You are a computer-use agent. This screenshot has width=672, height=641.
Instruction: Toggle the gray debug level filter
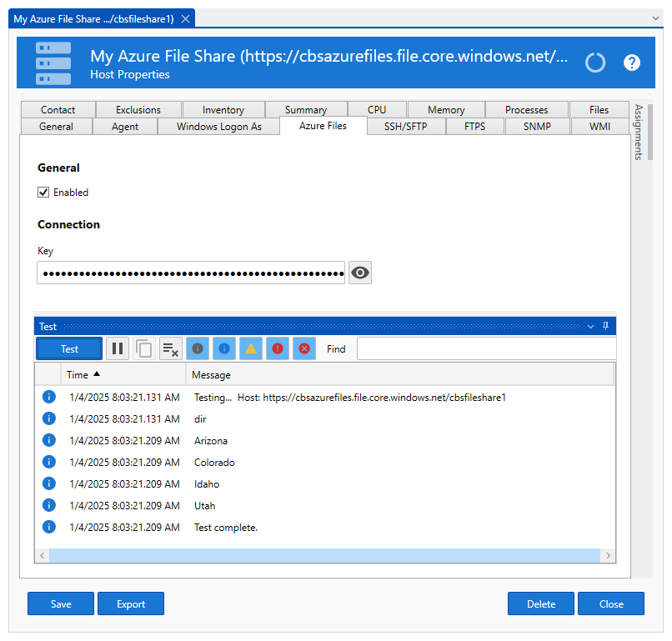point(198,348)
